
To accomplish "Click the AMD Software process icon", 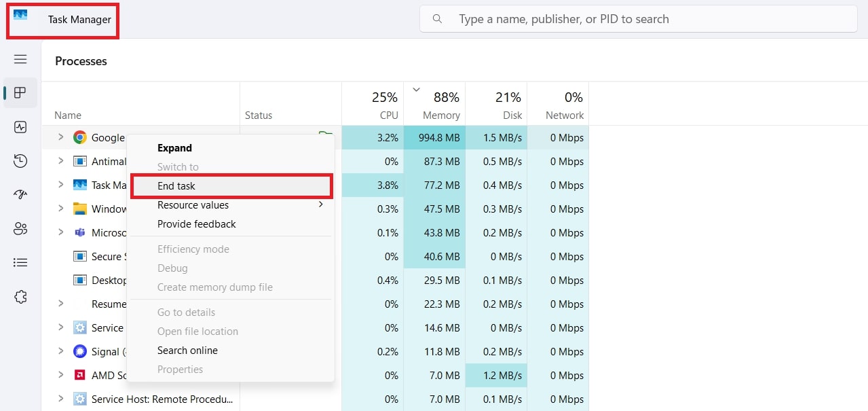I will point(80,375).
